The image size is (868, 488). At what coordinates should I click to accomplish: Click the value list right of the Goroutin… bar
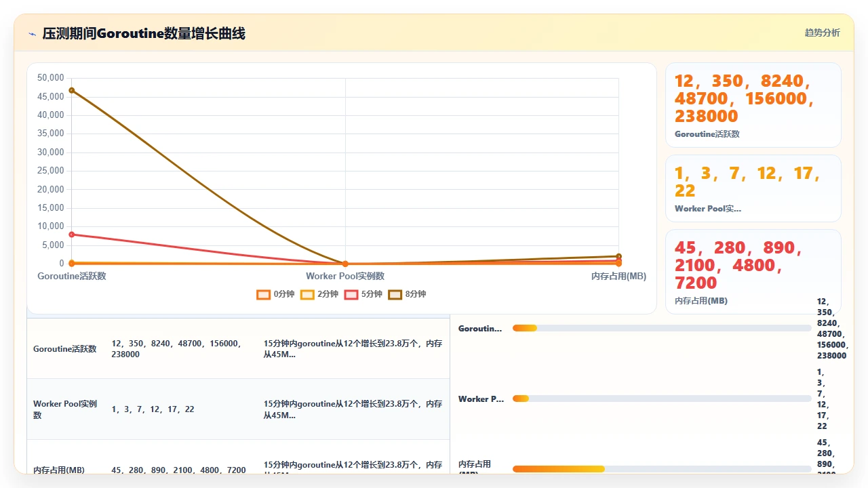[831, 329]
